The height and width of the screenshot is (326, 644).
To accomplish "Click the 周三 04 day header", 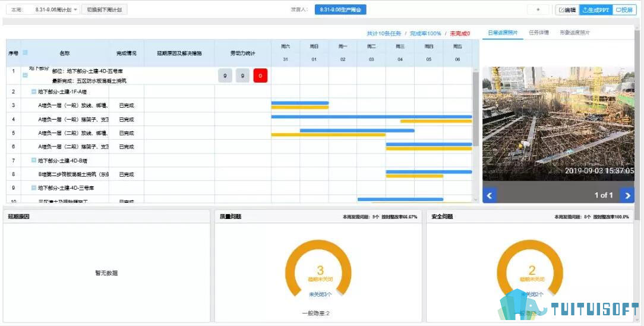I will [400, 53].
